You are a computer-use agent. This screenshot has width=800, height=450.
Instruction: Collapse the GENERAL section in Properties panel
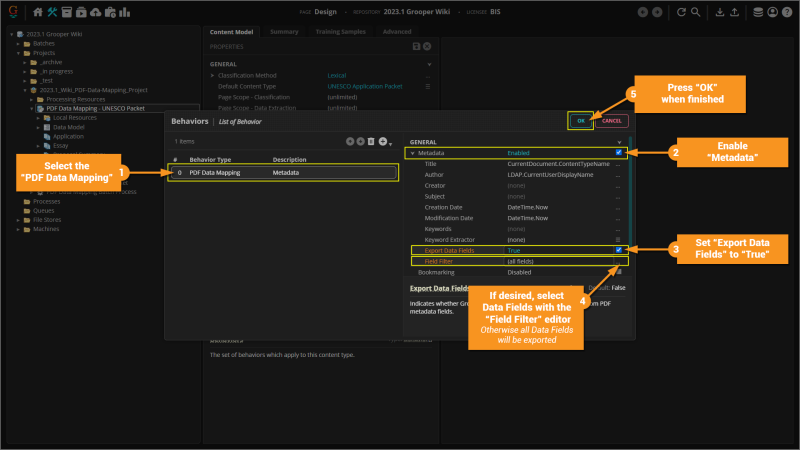point(429,65)
